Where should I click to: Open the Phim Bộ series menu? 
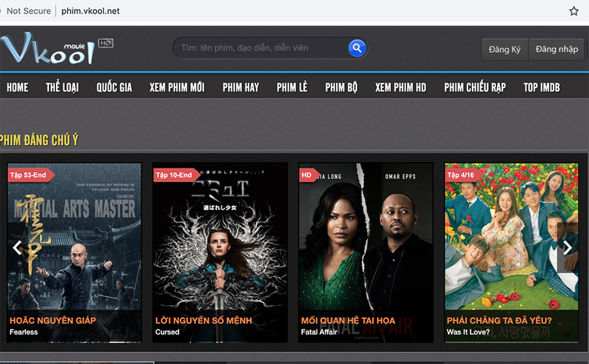pos(341,88)
